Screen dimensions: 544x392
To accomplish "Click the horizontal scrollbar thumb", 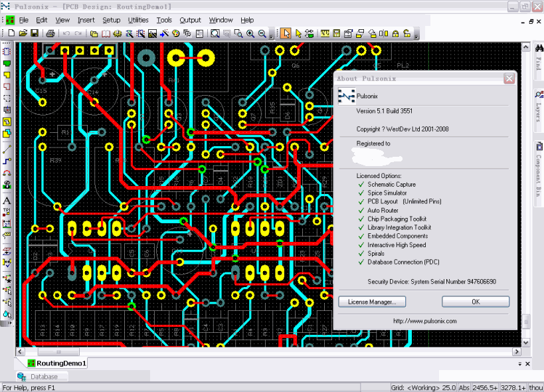I will [x=58, y=351].
